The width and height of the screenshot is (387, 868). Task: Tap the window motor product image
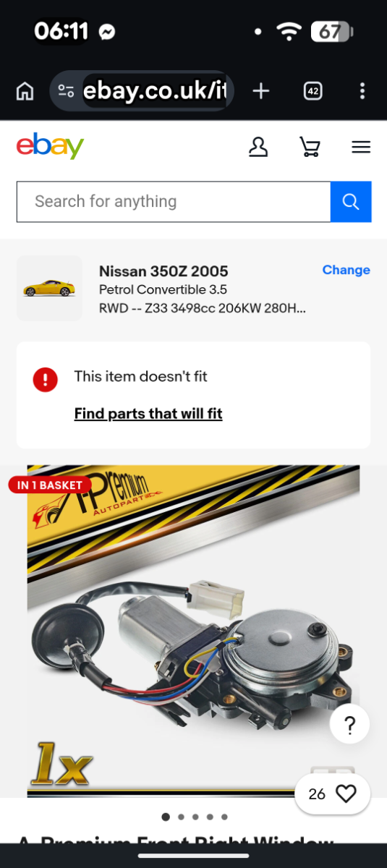click(x=193, y=631)
